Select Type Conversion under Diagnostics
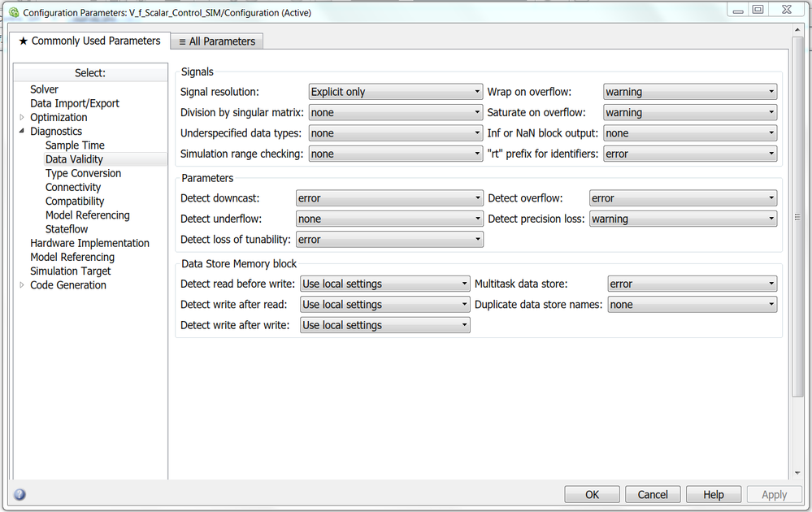The width and height of the screenshot is (812, 512). (83, 173)
